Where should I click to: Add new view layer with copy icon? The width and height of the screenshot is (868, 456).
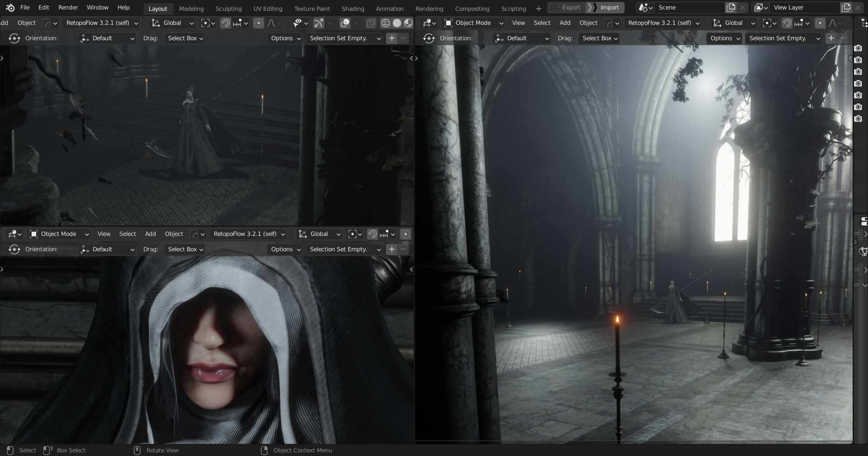[x=846, y=8]
